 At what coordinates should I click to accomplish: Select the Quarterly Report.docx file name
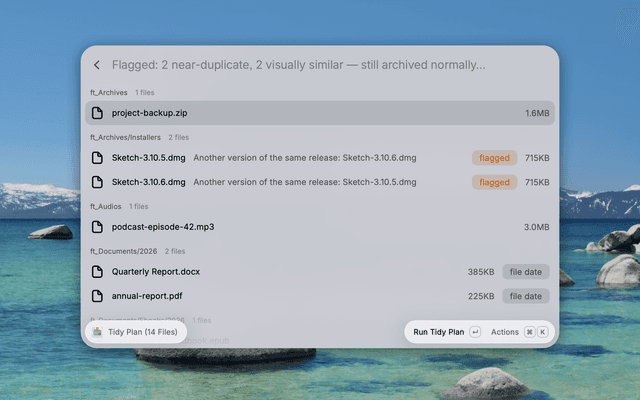(x=156, y=272)
